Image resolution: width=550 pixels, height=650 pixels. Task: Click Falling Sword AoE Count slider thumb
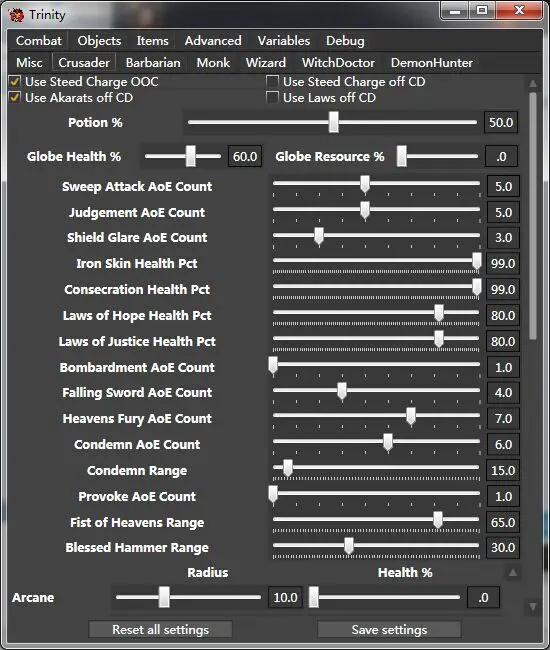click(x=342, y=391)
